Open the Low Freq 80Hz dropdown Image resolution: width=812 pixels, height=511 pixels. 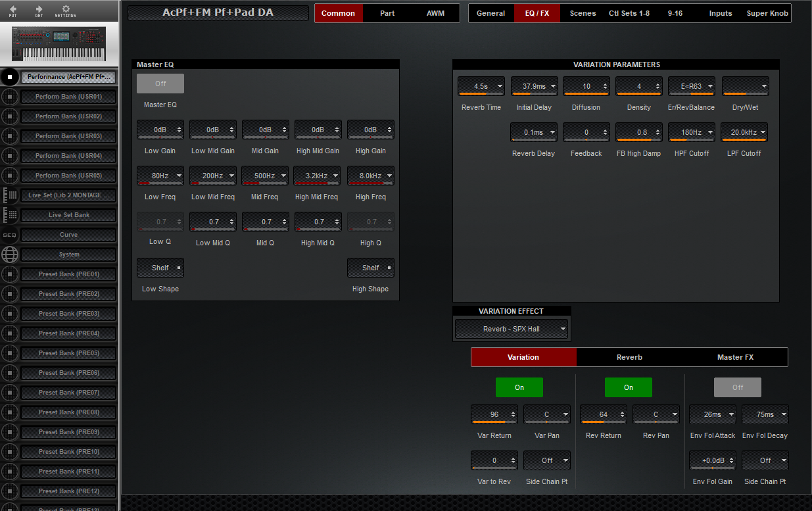160,176
